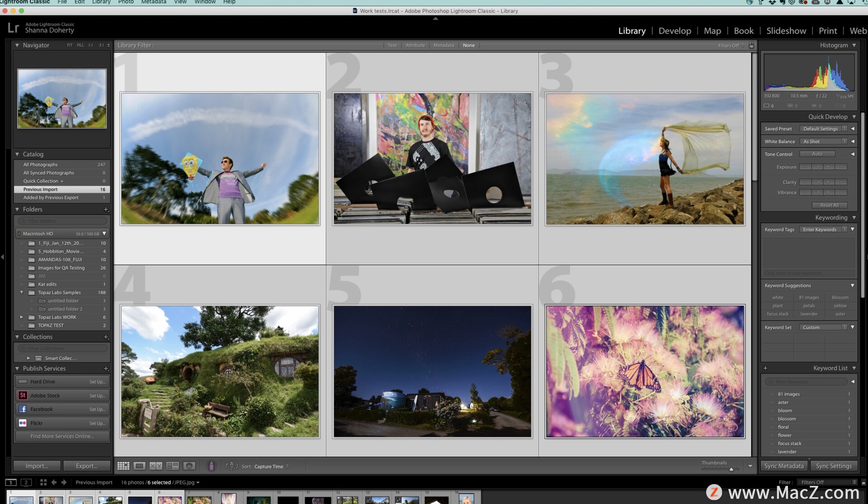Open Sort Capture Time dropdown
The height and width of the screenshot is (504, 868).
[x=271, y=466]
